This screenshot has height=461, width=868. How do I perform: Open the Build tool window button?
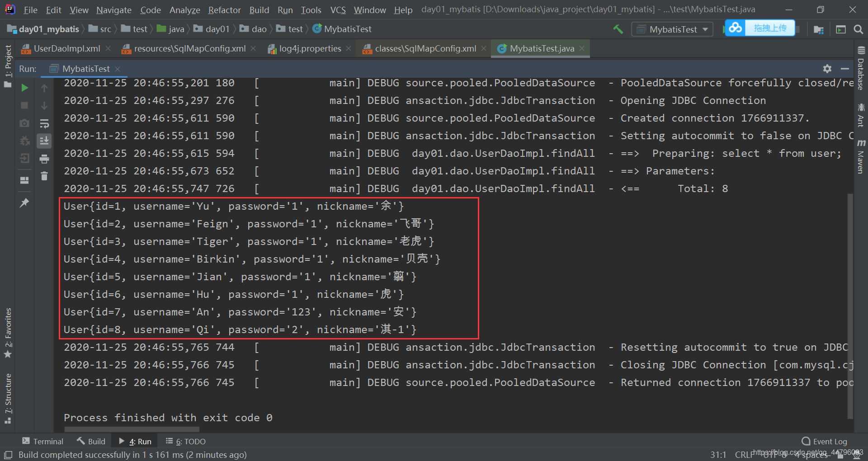click(91, 441)
